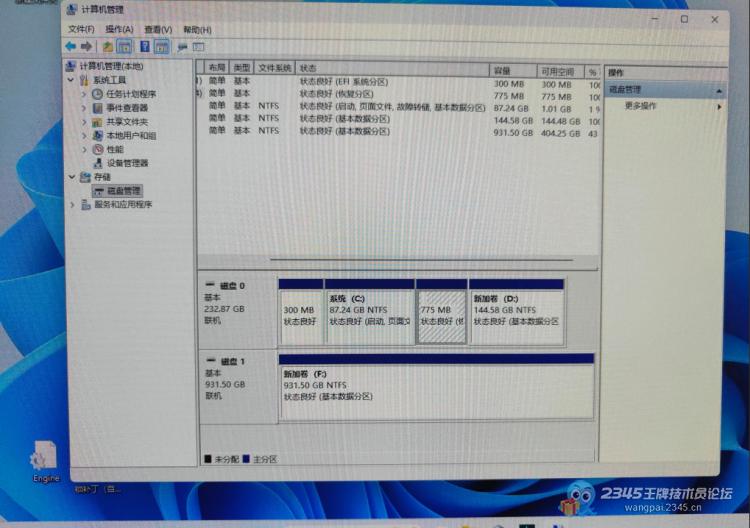The image size is (750, 528).
Task: Select 设备管理器 in the left tree
Action: [x=127, y=163]
